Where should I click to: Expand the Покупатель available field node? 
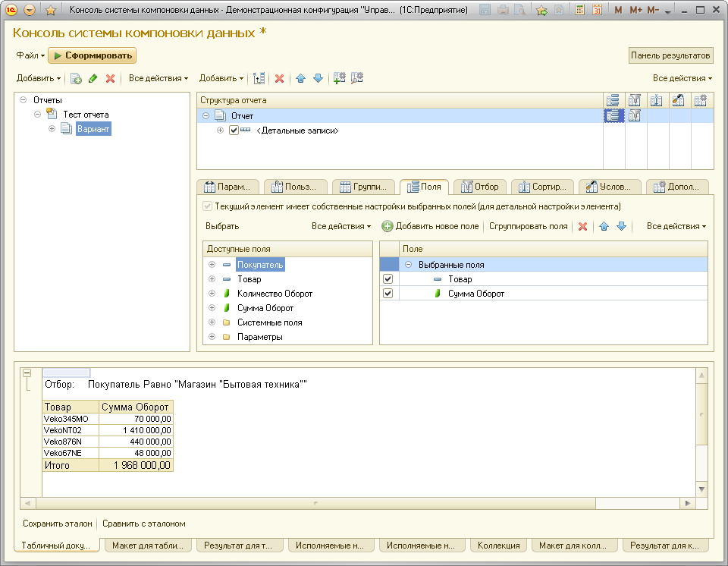pyautogui.click(x=212, y=265)
